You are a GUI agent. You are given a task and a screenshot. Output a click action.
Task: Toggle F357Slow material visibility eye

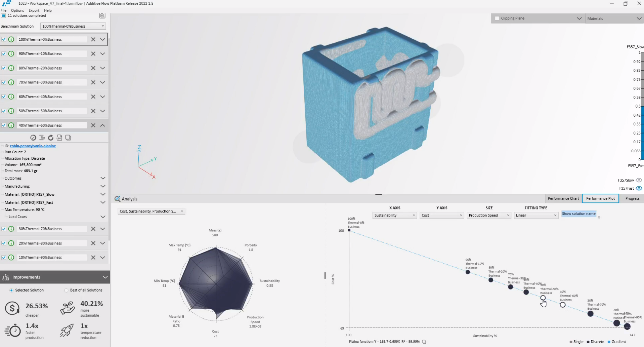tap(639, 180)
